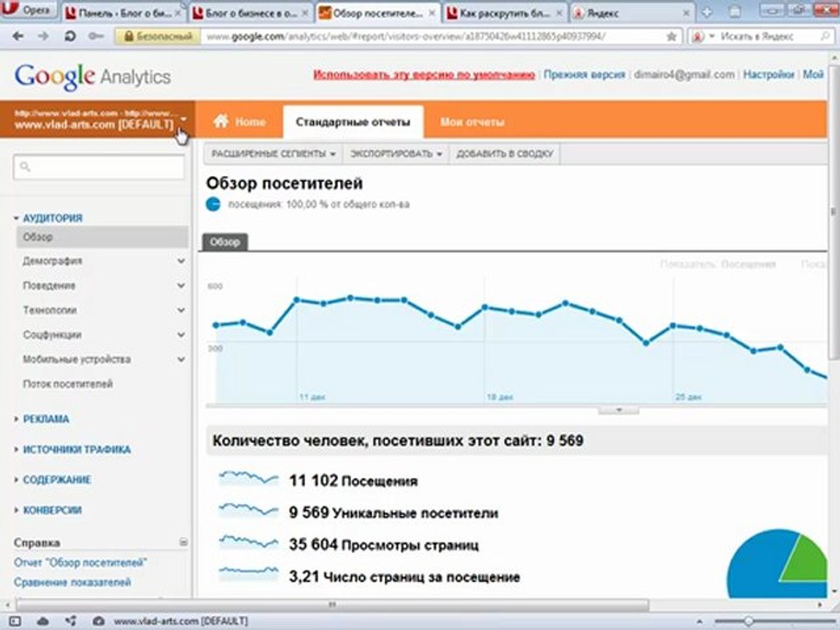The image size is (840, 630).
Task: Click the key password manager icon
Action: [x=96, y=37]
